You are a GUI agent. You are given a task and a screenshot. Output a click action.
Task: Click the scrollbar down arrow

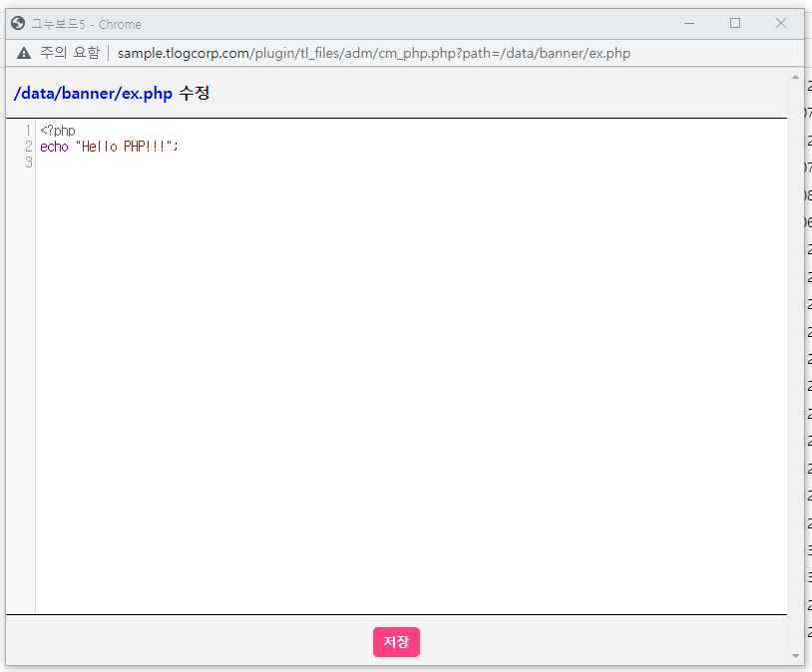click(x=795, y=655)
